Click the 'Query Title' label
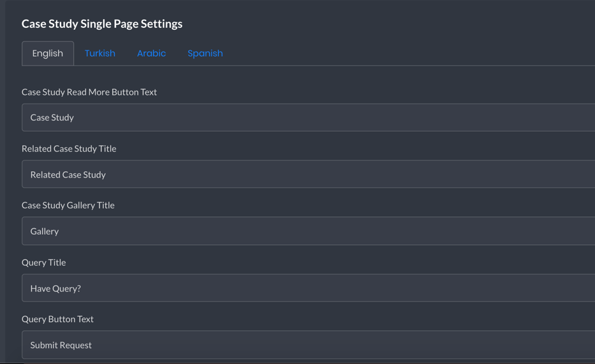Screen dimensions: 595x364 (44, 262)
